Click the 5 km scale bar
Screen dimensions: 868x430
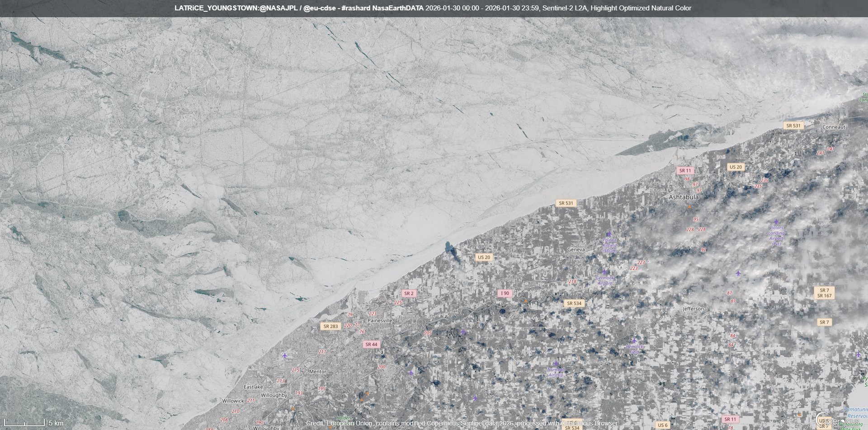[x=25, y=423]
